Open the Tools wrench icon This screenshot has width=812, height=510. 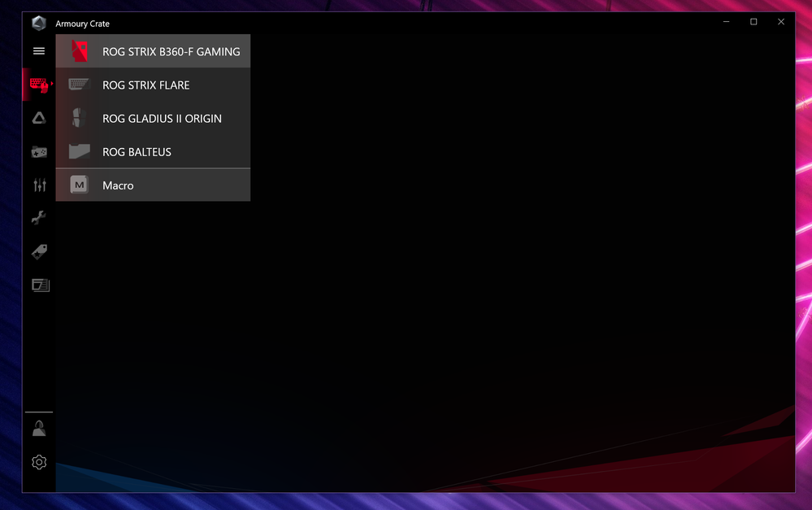39,218
